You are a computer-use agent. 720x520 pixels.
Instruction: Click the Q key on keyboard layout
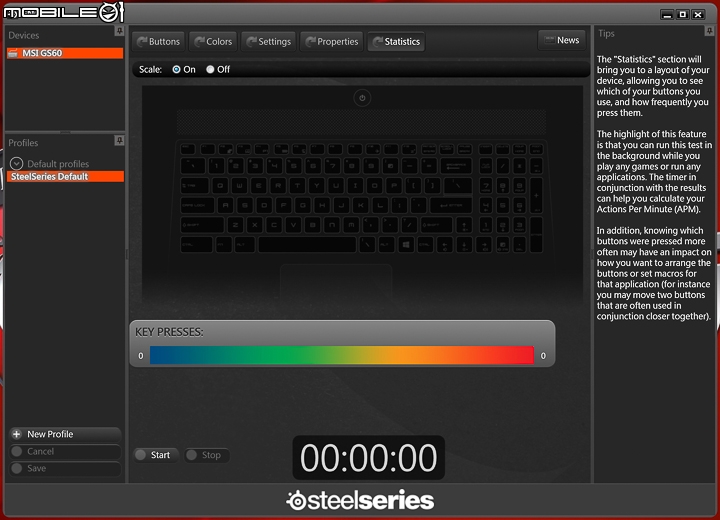click(x=220, y=186)
